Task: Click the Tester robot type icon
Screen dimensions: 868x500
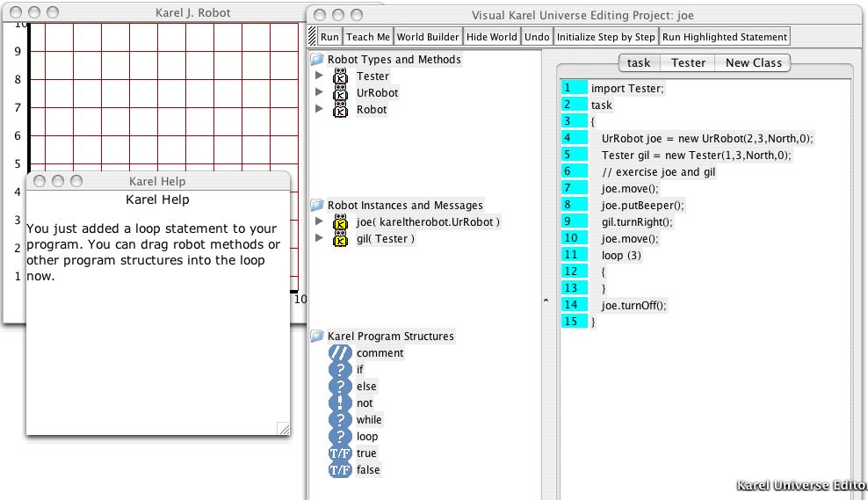Action: pos(340,76)
